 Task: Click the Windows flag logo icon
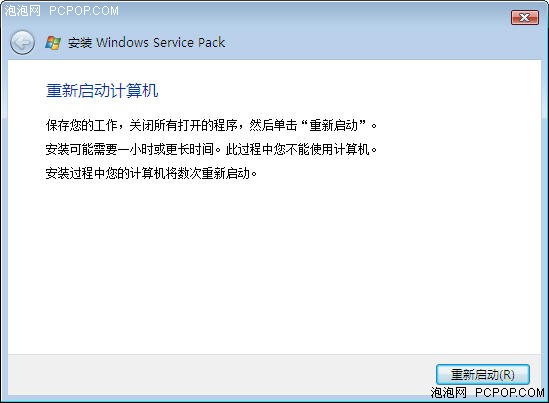[x=53, y=43]
